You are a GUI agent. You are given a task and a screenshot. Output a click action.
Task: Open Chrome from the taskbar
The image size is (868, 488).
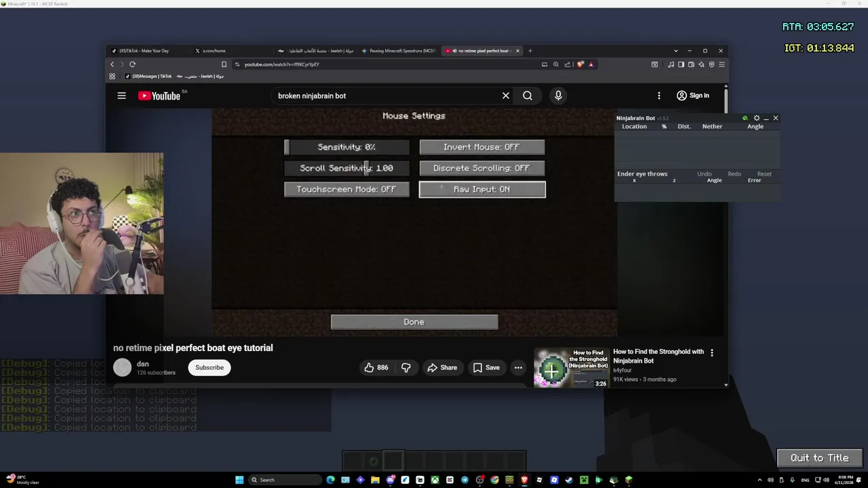click(x=494, y=480)
